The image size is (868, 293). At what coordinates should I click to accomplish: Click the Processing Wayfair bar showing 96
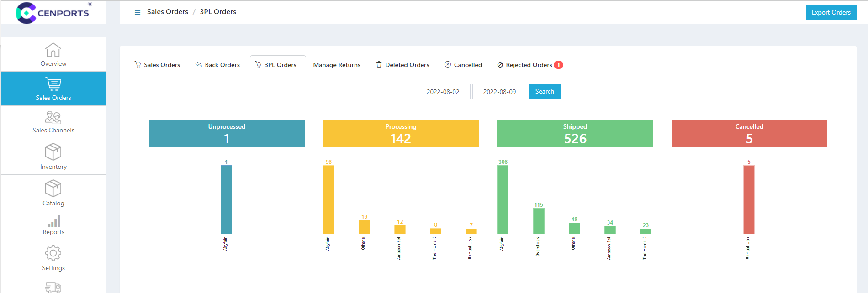(328, 199)
